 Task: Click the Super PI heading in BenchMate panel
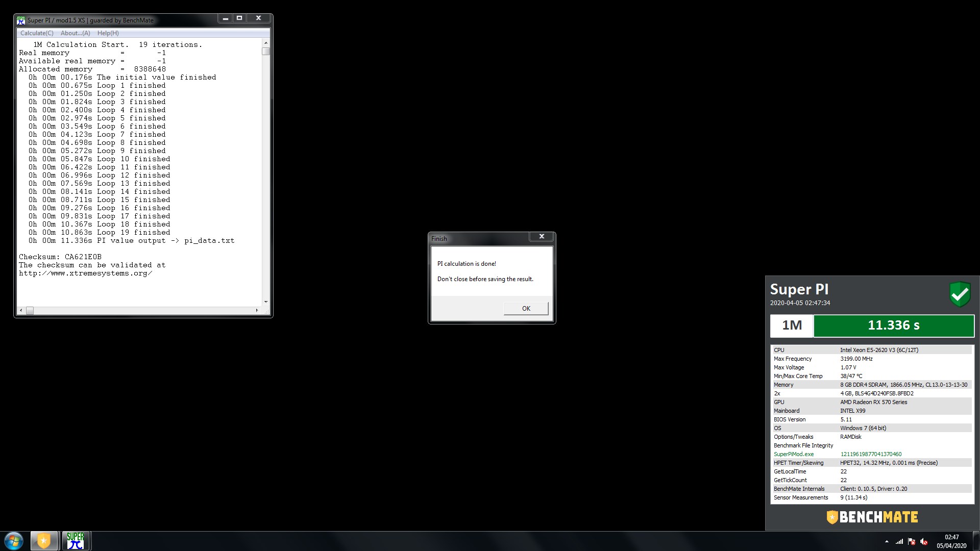[799, 289]
